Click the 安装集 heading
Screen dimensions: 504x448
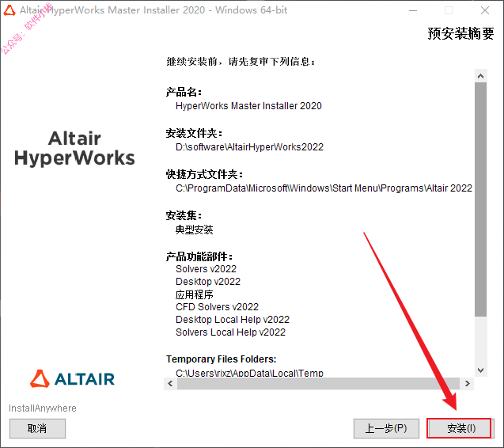tap(184, 215)
